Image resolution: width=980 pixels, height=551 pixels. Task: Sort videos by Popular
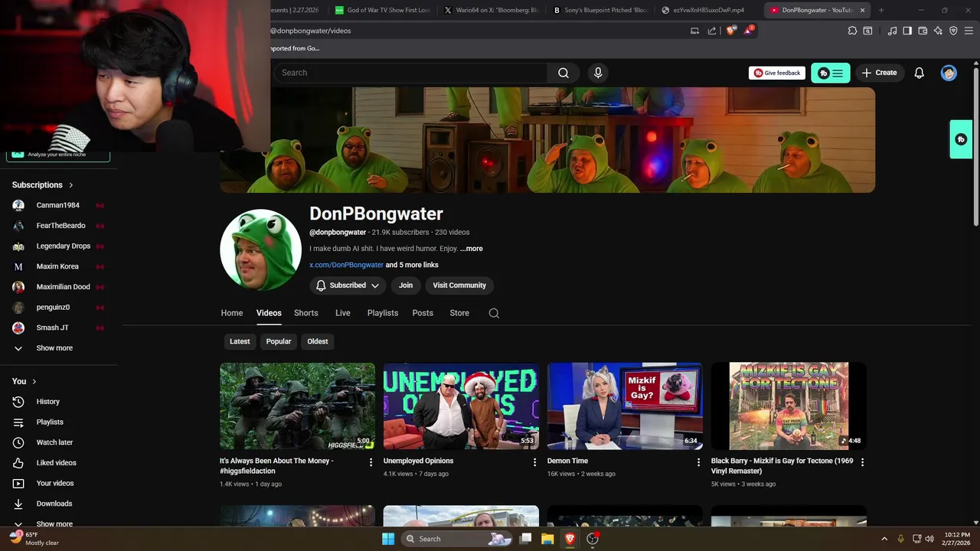tap(279, 341)
